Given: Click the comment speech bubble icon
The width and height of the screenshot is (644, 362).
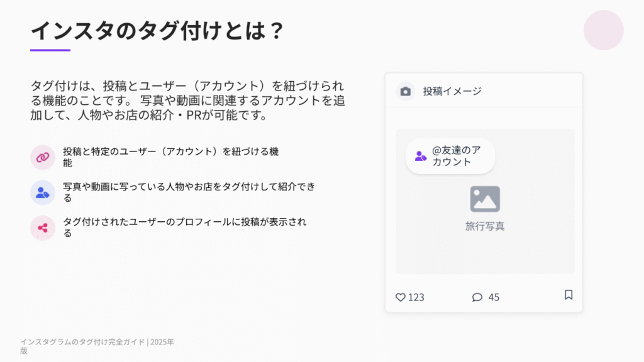Looking at the screenshot, I should (477, 297).
